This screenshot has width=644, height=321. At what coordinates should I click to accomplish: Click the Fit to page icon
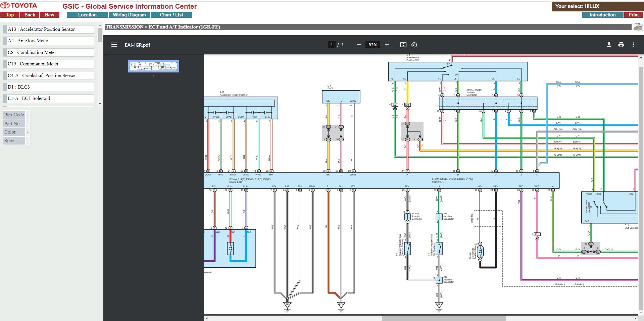[403, 45]
